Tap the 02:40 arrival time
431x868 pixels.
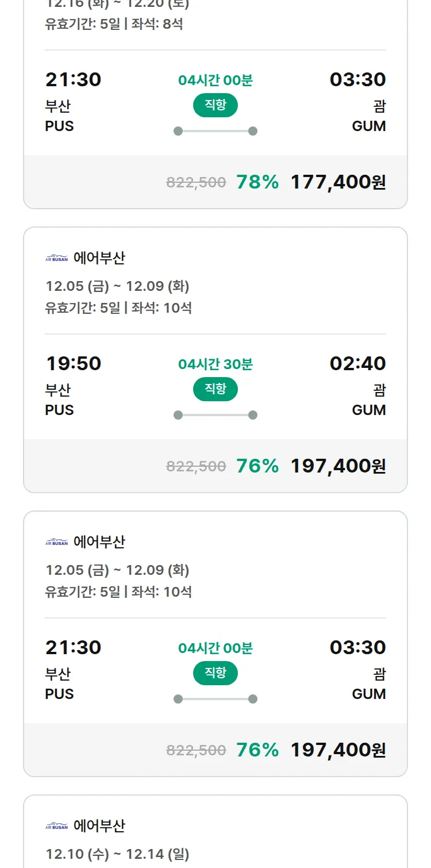point(357,363)
